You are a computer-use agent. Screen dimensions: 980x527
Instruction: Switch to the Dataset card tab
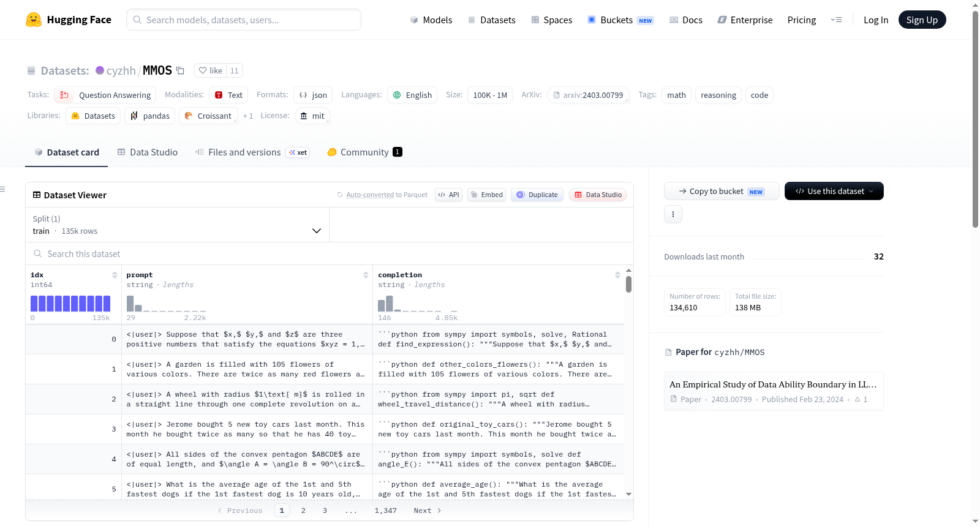click(67, 152)
